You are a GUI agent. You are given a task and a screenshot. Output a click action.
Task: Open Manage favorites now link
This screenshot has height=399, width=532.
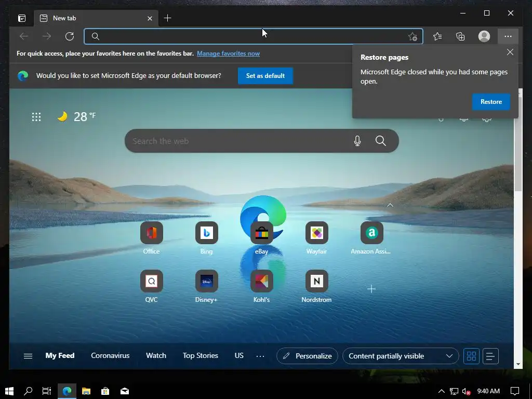229,54
